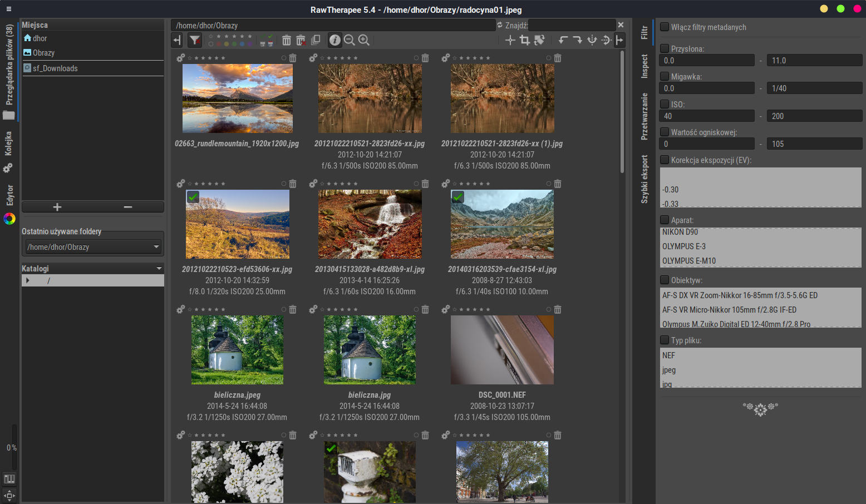The image size is (866, 504).
Task: Select the bieliczna.jpeg thumbnail
Action: (237, 350)
